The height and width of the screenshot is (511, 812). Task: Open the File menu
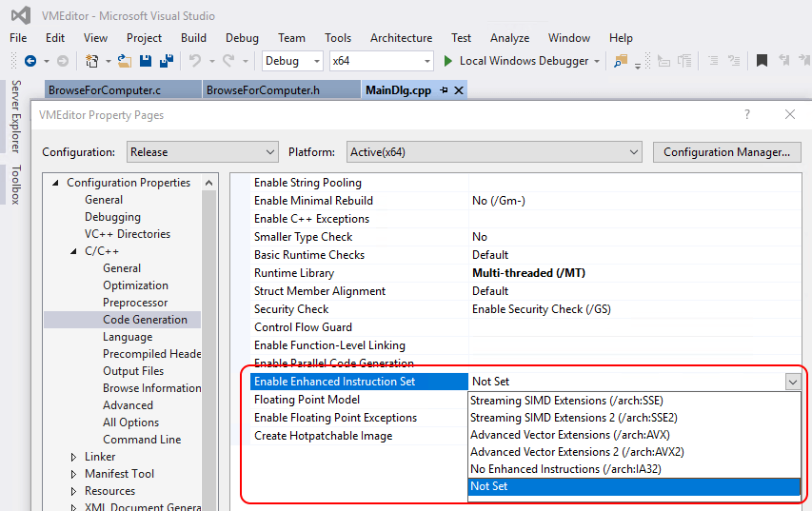pos(18,38)
